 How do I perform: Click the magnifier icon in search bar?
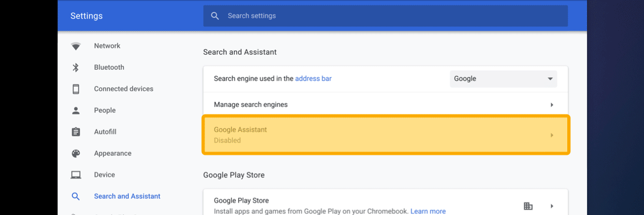coord(215,16)
